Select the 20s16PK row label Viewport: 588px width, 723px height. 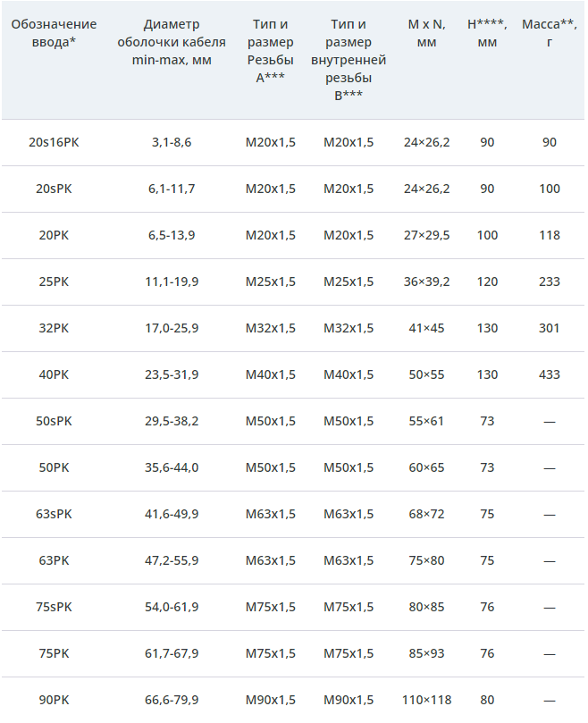(x=54, y=142)
